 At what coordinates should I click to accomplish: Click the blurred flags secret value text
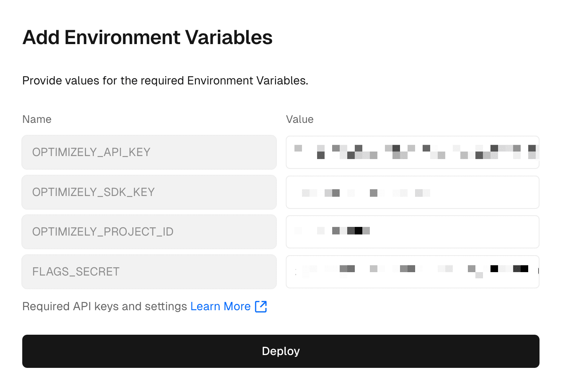[415, 269]
